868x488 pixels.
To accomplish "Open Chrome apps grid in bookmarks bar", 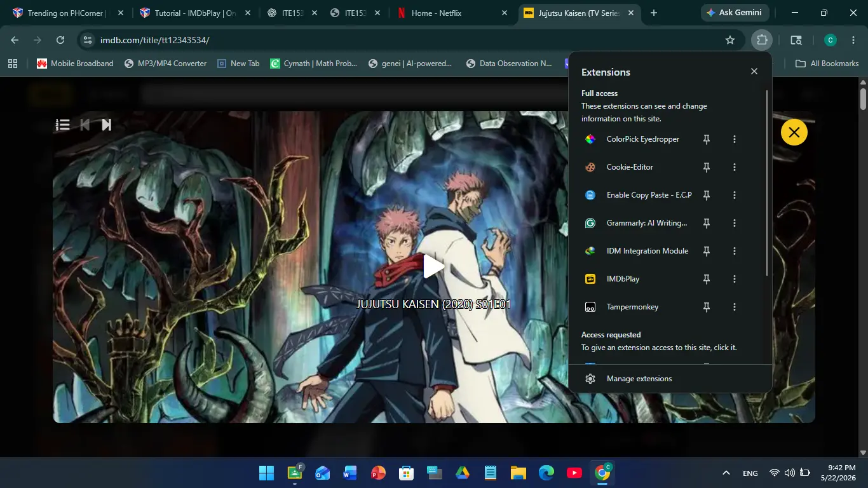I will 13,64.
